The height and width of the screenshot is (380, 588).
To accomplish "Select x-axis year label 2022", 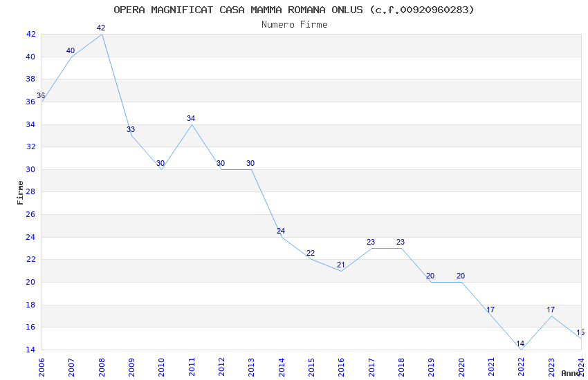I will click(522, 367).
